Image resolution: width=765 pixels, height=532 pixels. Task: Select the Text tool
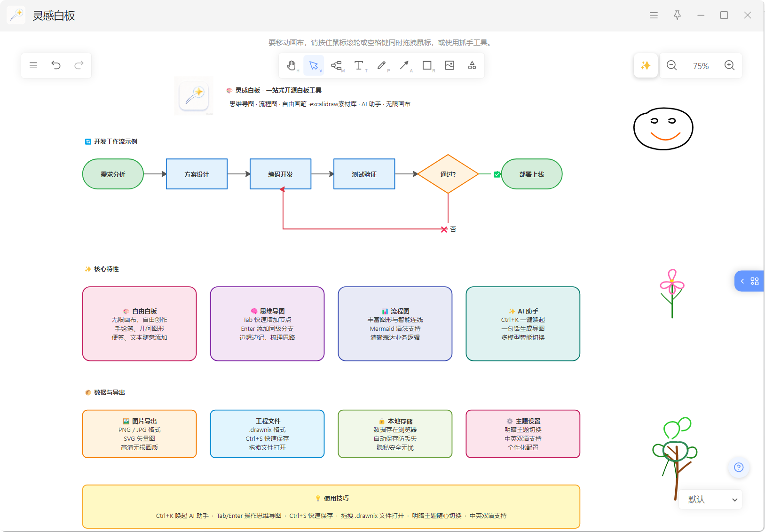pos(359,65)
